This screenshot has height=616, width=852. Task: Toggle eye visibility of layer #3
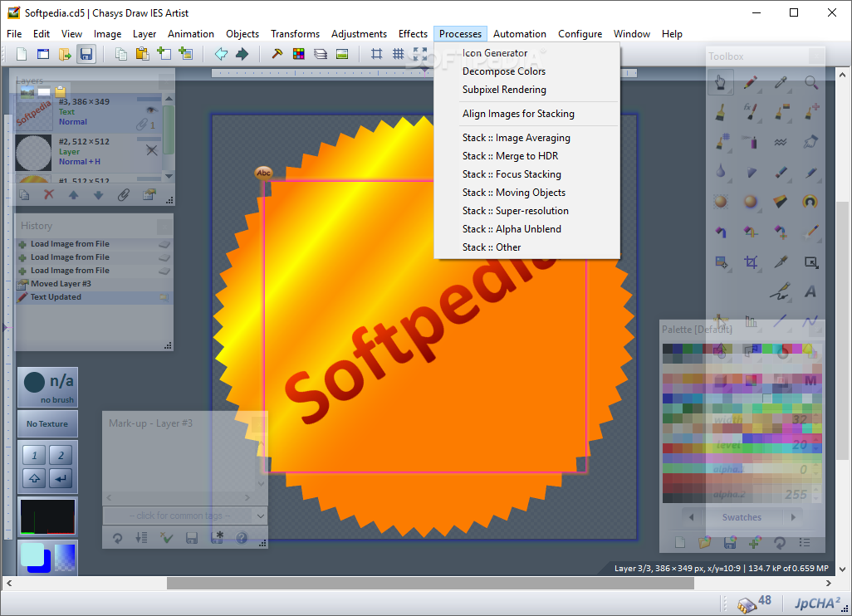pyautogui.click(x=152, y=110)
